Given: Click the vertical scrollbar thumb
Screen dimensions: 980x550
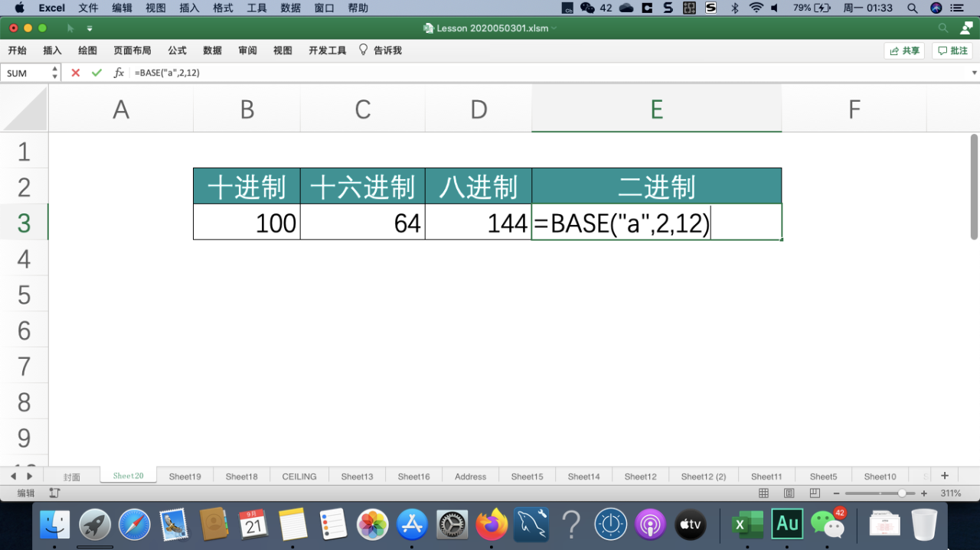Looking at the screenshot, I should coord(974,187).
